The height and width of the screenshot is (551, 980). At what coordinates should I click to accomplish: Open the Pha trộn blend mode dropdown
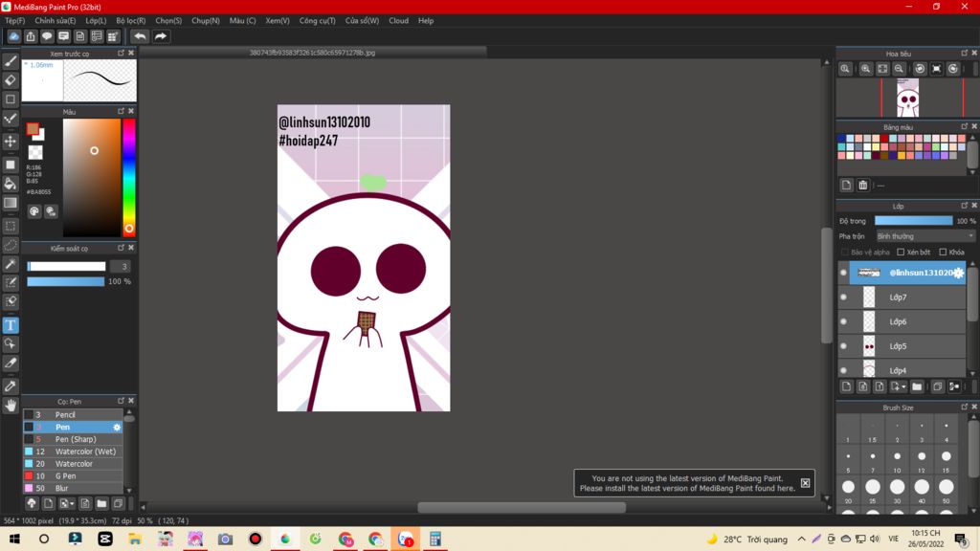pyautogui.click(x=925, y=236)
